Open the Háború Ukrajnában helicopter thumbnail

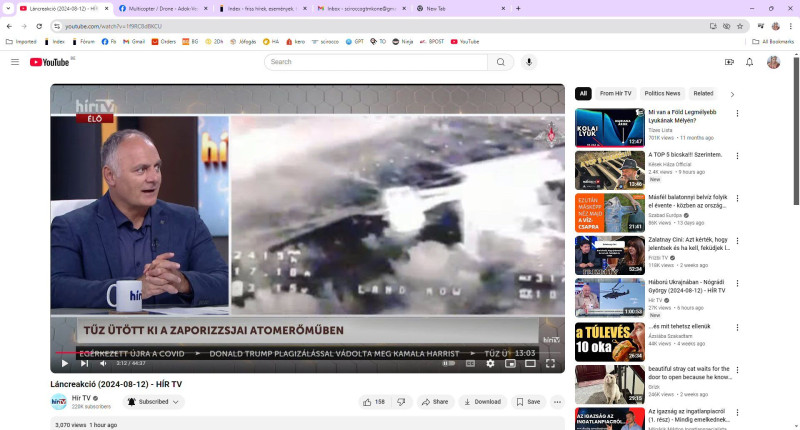tap(610, 297)
